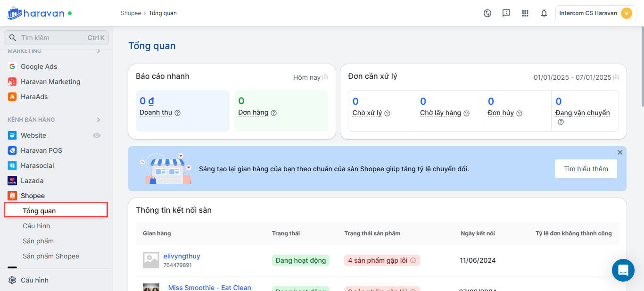Click the Doanh thu help icon

click(x=177, y=113)
